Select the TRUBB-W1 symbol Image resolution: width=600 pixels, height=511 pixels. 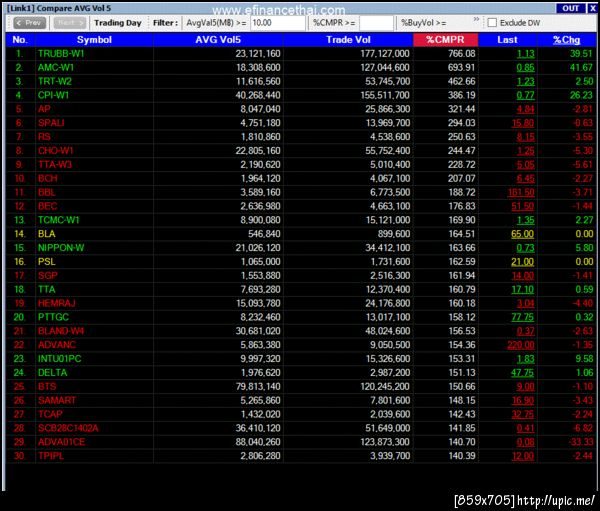[61, 54]
